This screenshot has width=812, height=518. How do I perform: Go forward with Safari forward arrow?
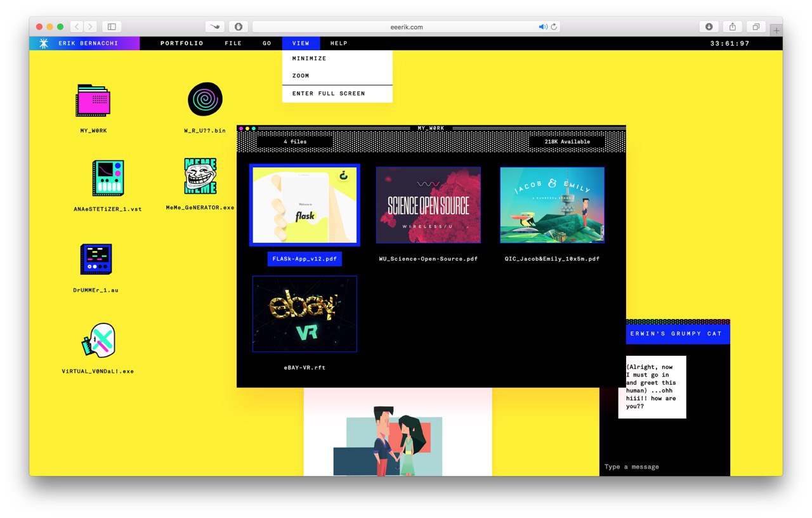[91, 27]
